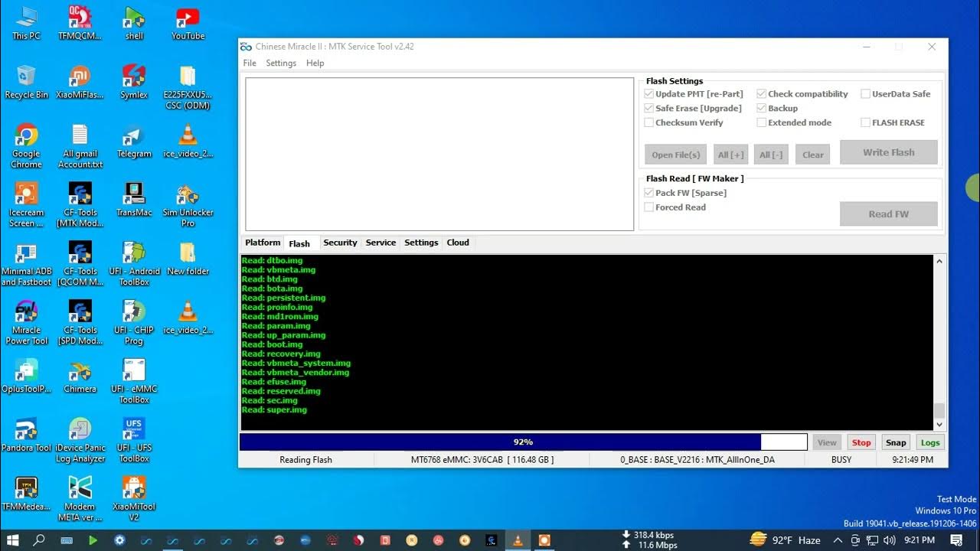Image resolution: width=980 pixels, height=551 pixels.
Task: Click the log scrollbar up arrow
Action: 939,261
